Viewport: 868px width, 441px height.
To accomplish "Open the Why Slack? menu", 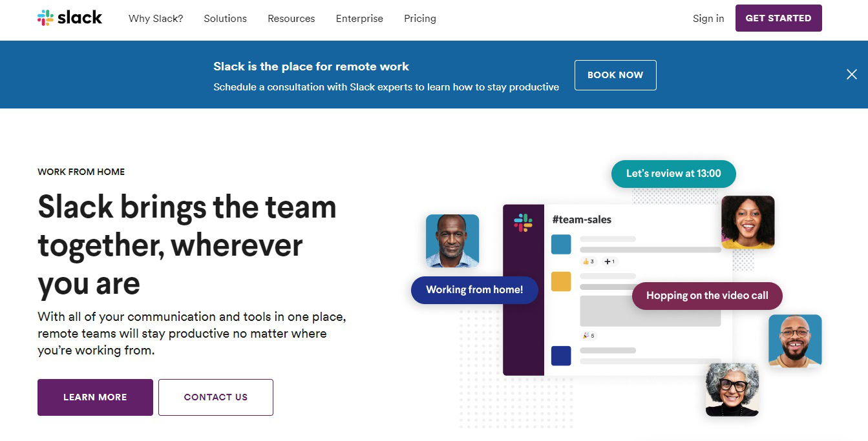I will 156,19.
